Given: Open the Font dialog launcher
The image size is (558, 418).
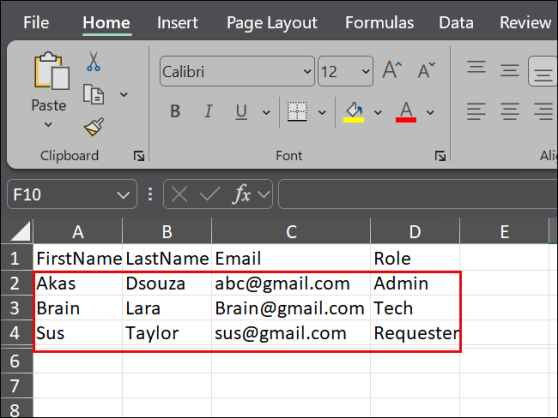Looking at the screenshot, I should [440, 156].
